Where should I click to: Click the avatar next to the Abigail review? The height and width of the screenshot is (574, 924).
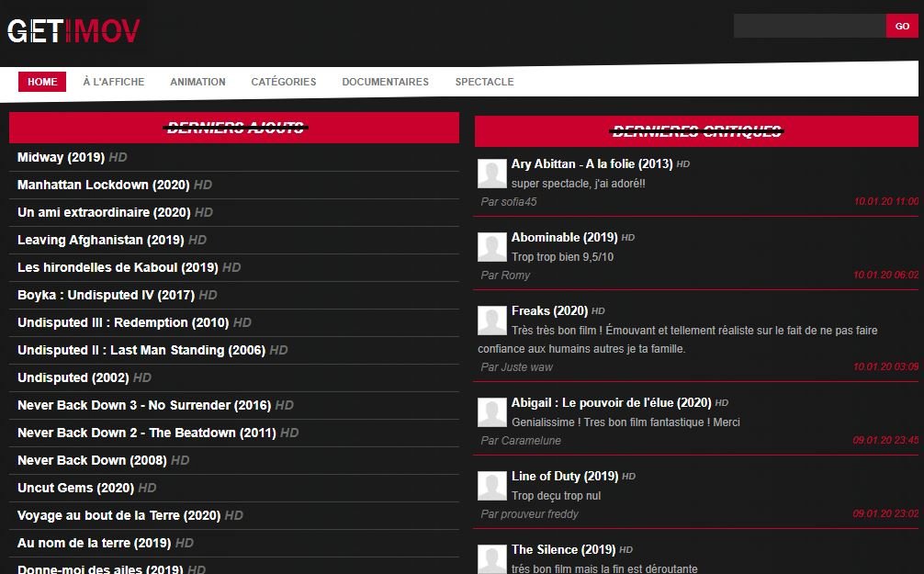[x=492, y=412]
